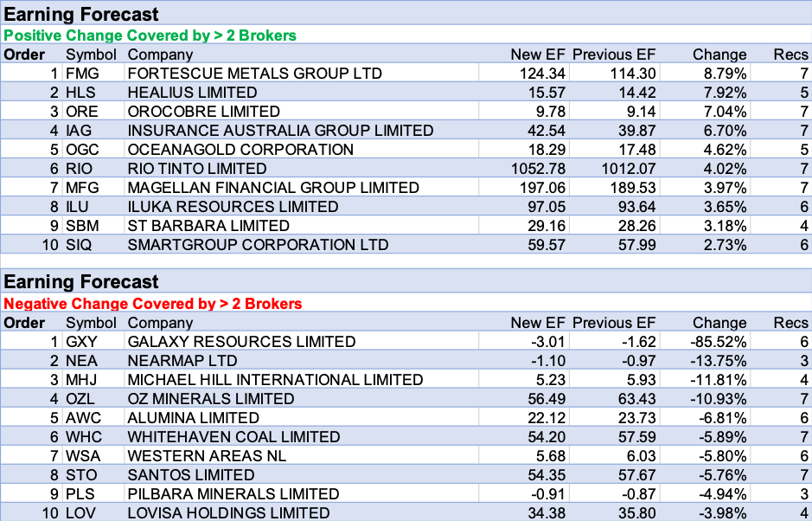Click SMARTGROUP CORPORATION LTD row name
The image size is (812, 521).
(258, 245)
